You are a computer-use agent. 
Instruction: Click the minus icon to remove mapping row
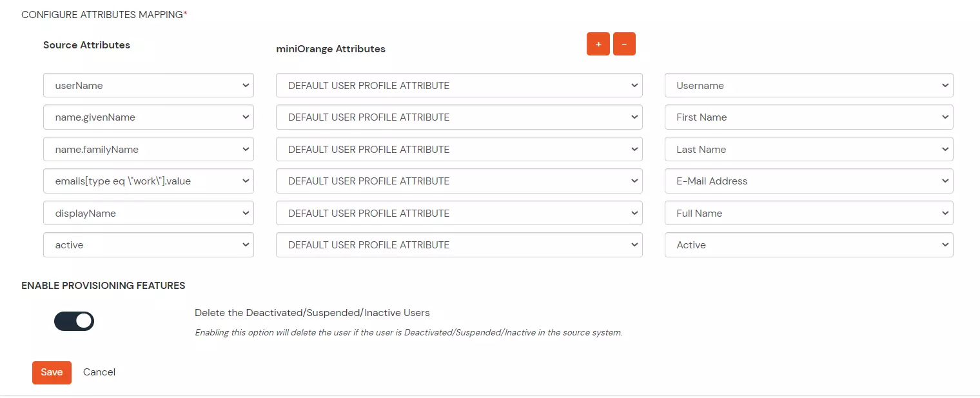(x=623, y=44)
